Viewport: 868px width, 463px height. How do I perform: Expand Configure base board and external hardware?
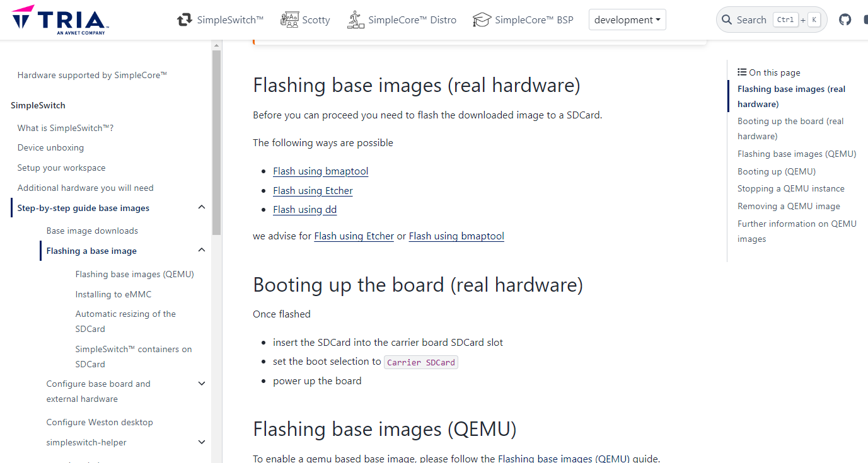[202, 383]
